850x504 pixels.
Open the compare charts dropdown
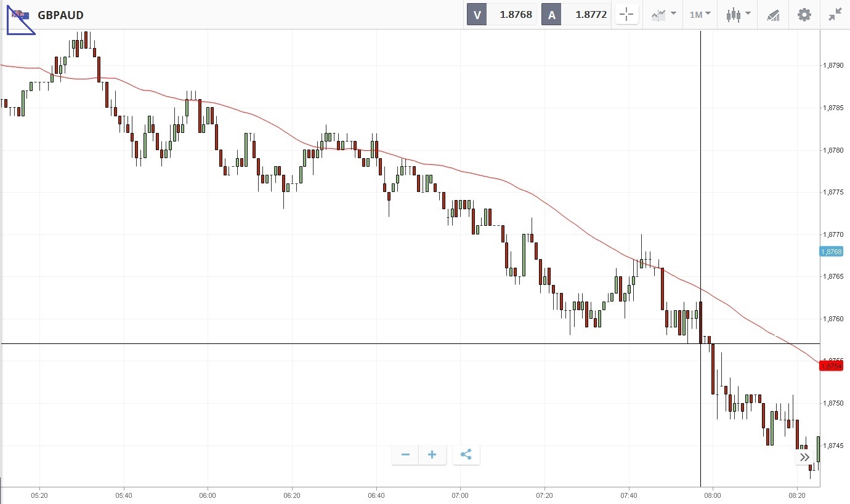click(x=663, y=15)
